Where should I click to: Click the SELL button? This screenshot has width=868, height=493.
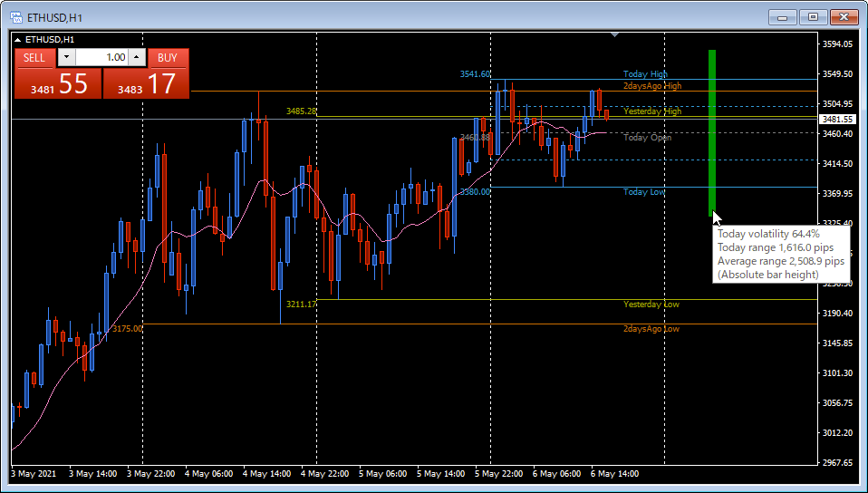[34, 58]
